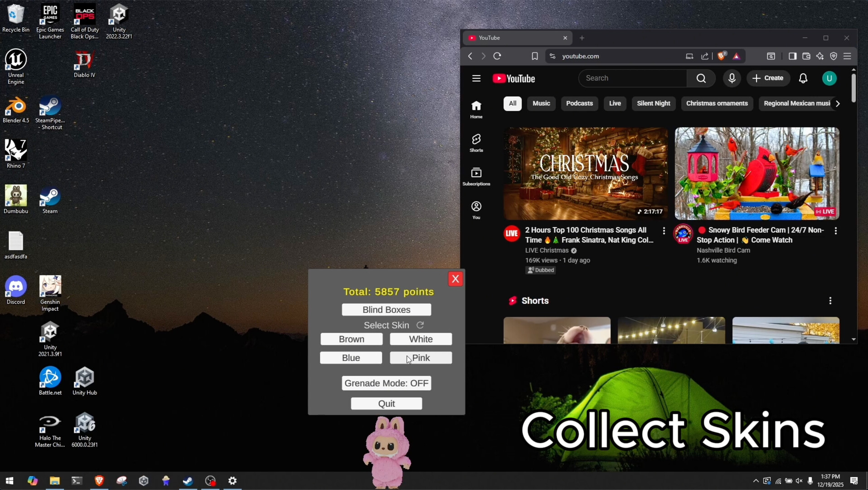Open Subscriptions in the YouTube sidebar
The image size is (868, 490).
476,176
